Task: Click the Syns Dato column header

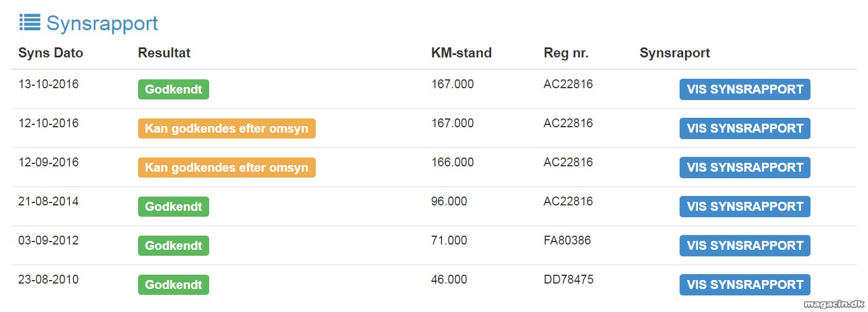Action: (51, 53)
